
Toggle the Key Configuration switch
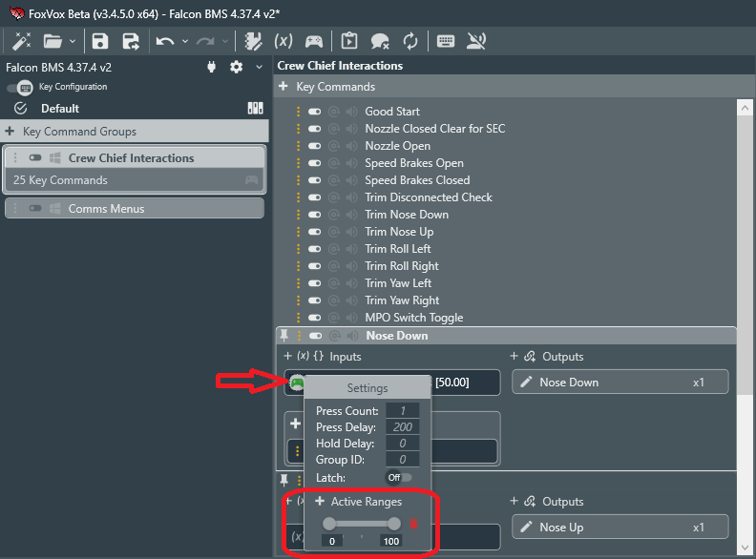pyautogui.click(x=20, y=88)
